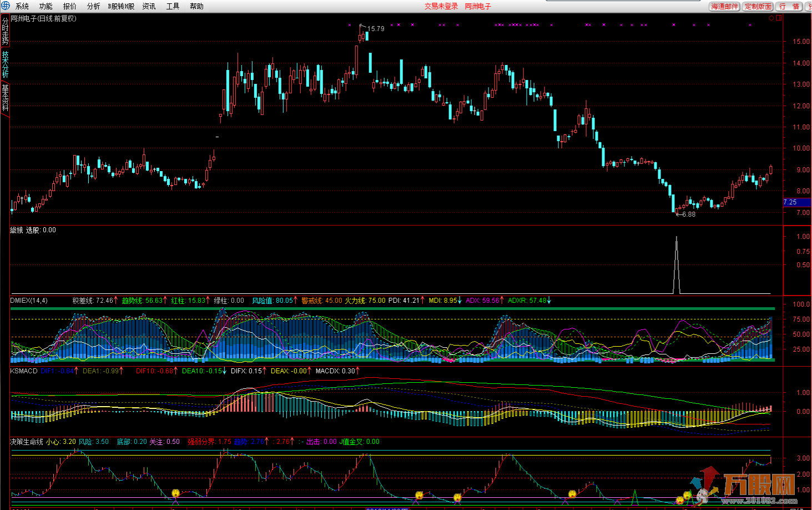Viewport: 812px width, 510px height.
Task: Click the 出击: 0.00 value
Action: (322, 442)
